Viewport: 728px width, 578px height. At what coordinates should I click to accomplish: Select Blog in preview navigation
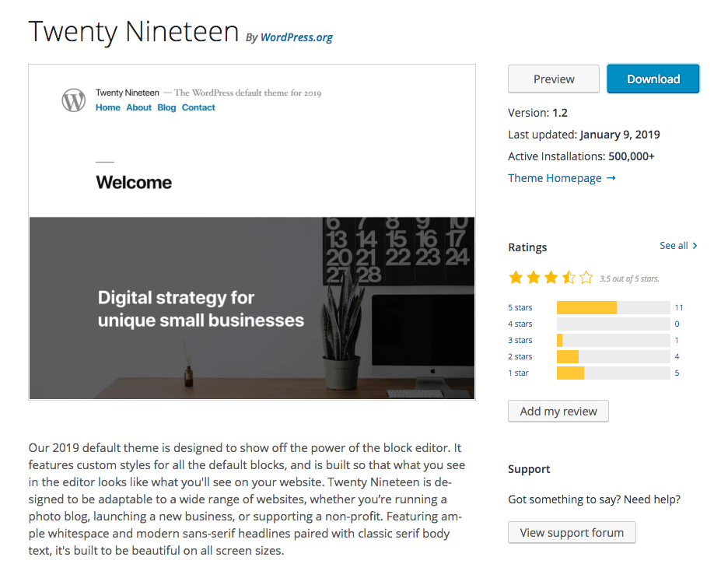[166, 107]
